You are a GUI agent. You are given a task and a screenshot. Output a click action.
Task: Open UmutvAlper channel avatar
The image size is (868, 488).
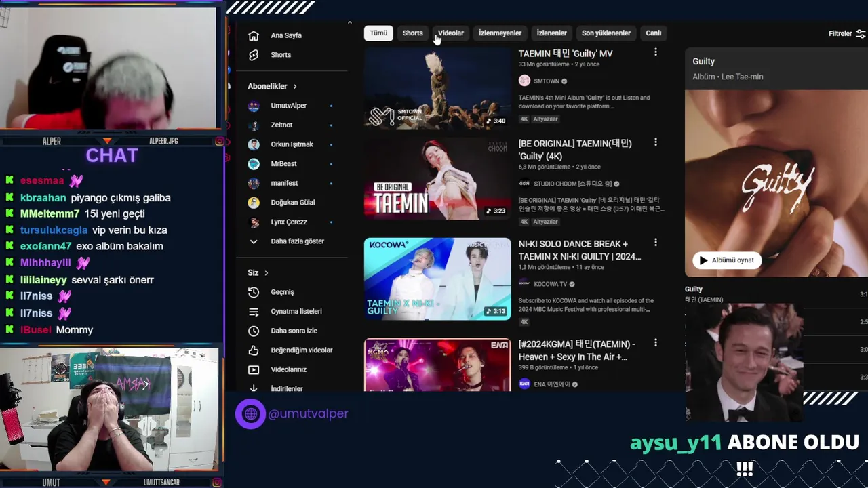254,106
